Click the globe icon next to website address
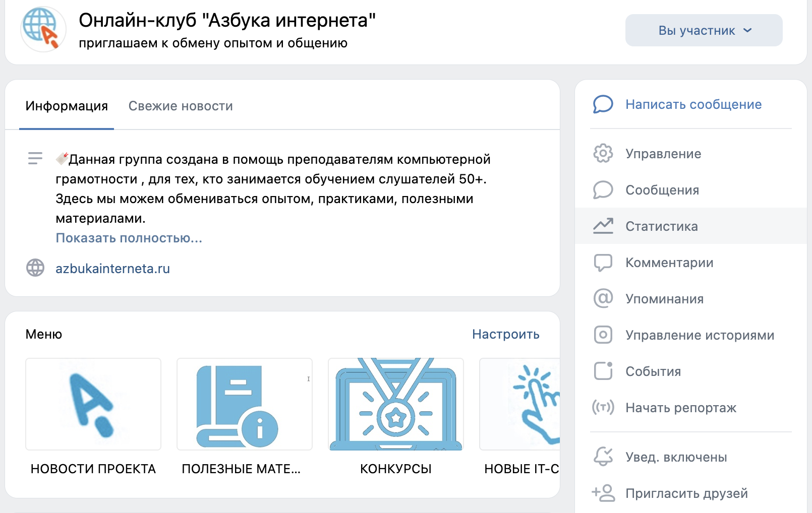The image size is (812, 513). (x=35, y=268)
